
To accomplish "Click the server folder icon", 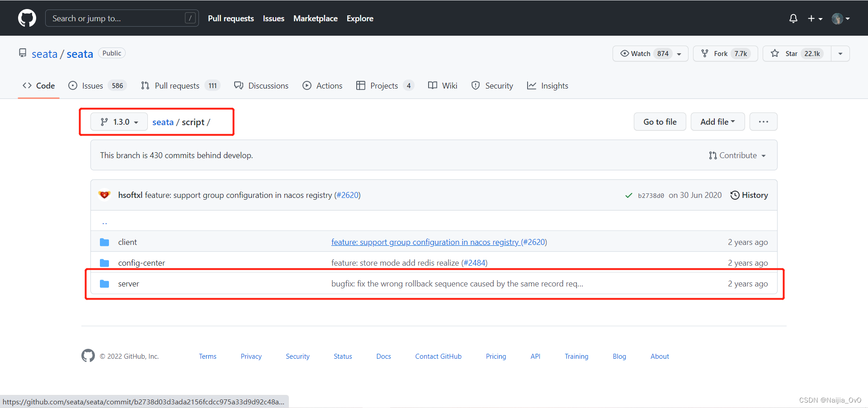I will coord(104,284).
